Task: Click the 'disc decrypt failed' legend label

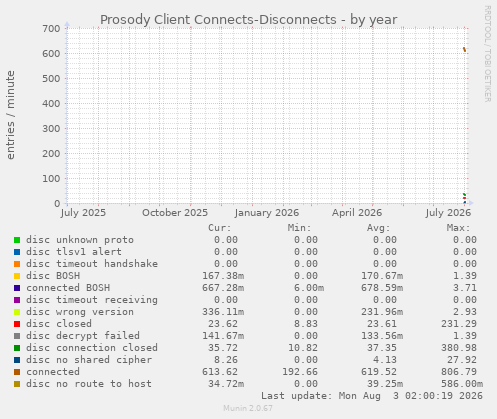Action: click(83, 336)
